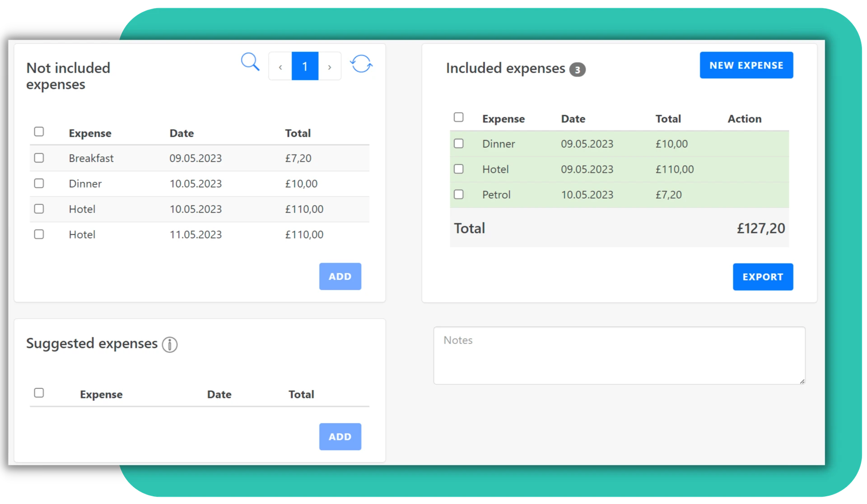
Task: Check the Dinner row in Included expenses
Action: 459,143
